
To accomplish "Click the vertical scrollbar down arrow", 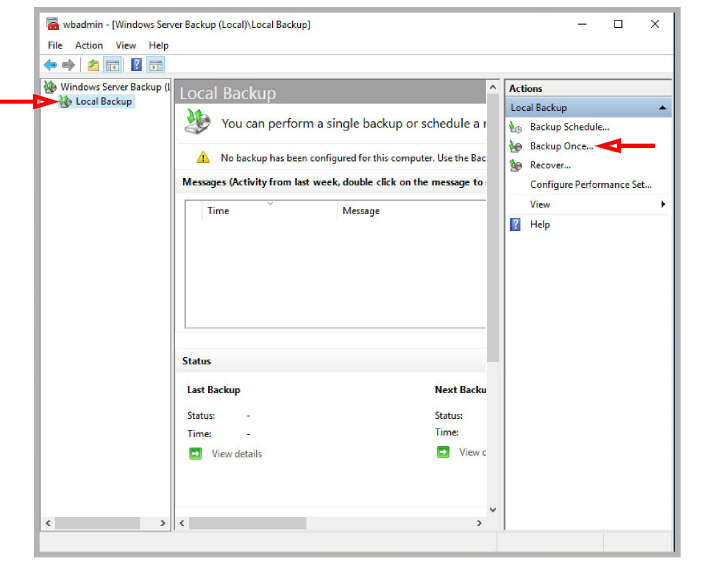I will tap(493, 510).
